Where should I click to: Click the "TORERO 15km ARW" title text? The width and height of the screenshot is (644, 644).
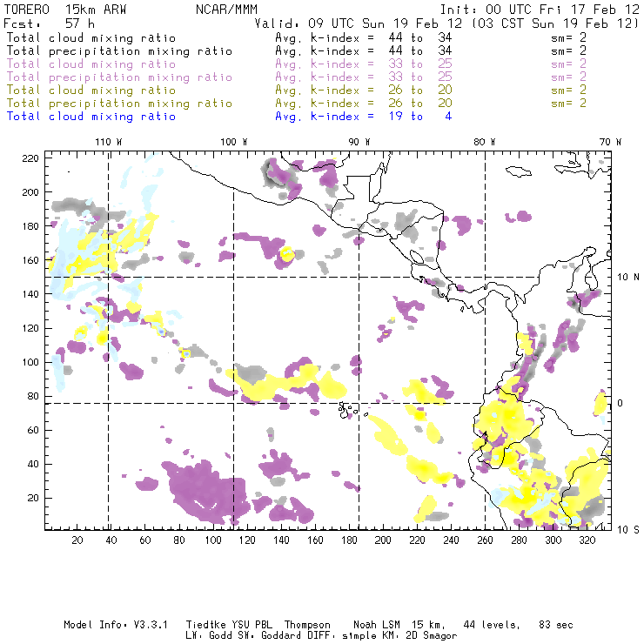[65, 10]
